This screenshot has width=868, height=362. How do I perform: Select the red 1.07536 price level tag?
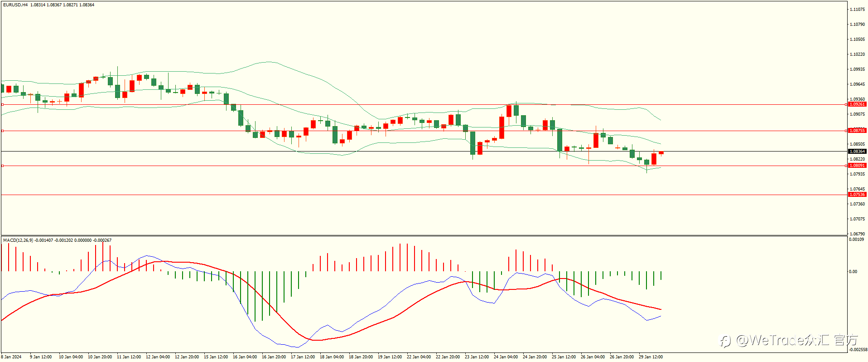[857, 195]
